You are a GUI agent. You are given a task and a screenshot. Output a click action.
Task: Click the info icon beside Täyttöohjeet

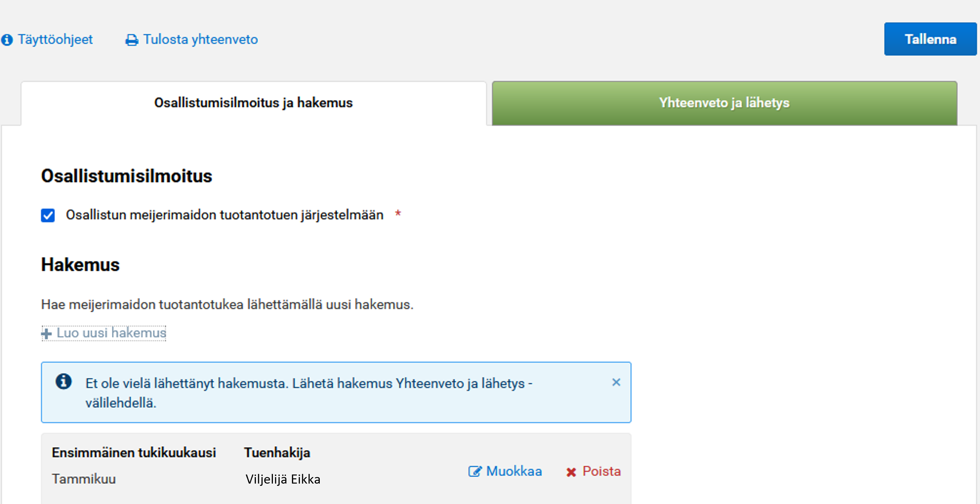pyautogui.click(x=7, y=39)
